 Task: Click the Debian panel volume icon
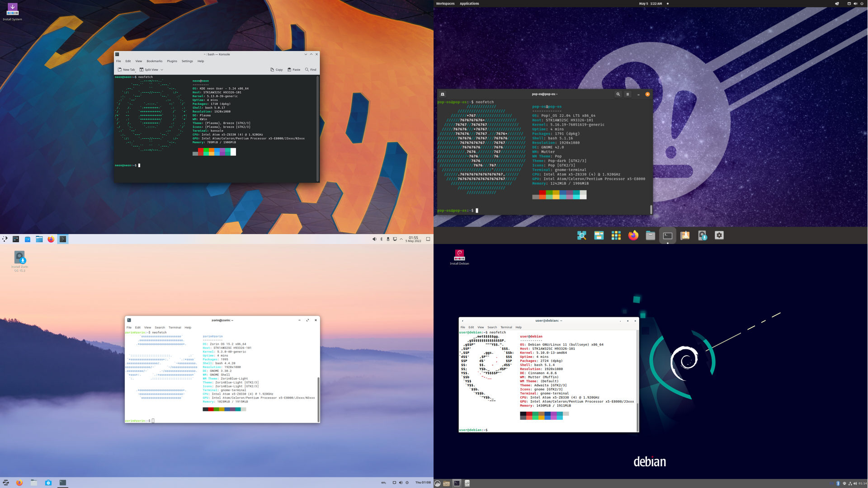pyautogui.click(x=855, y=483)
